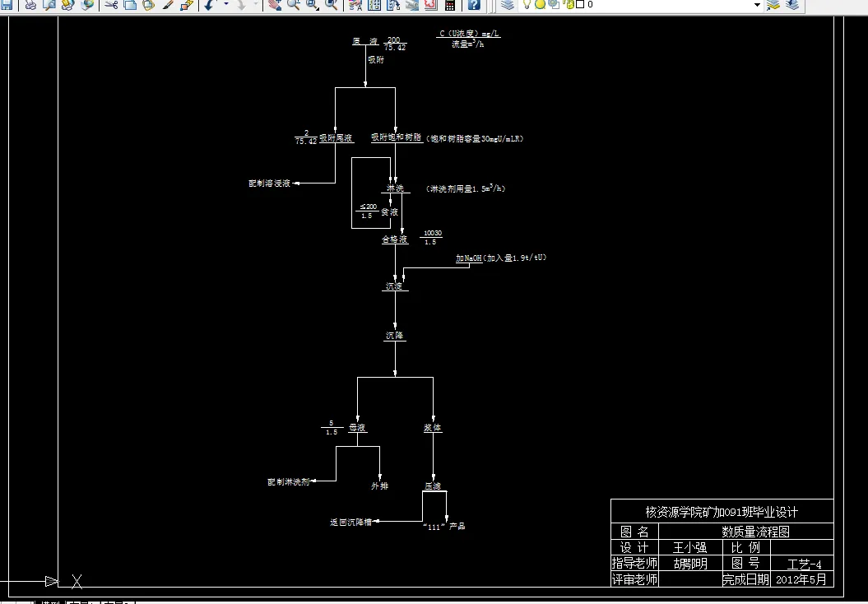Select the Match Properties brush tool
This screenshot has width=868, height=604.
point(168,4)
